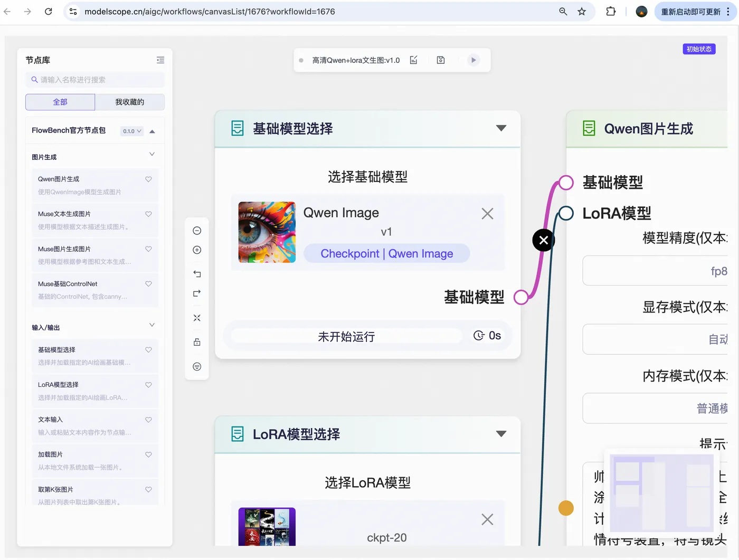Image resolution: width=739 pixels, height=560 pixels.
Task: Click the LoRA模型选择 node header icon
Action: (x=238, y=434)
